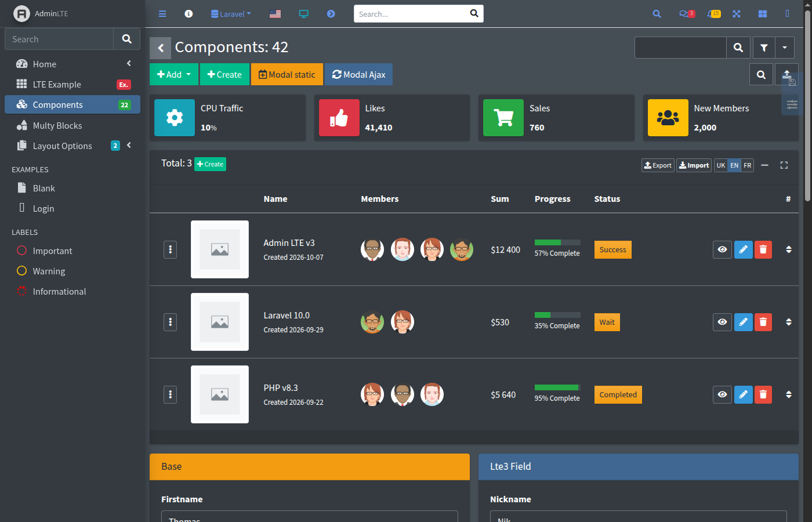Click the US flag language icon

pyautogui.click(x=275, y=14)
